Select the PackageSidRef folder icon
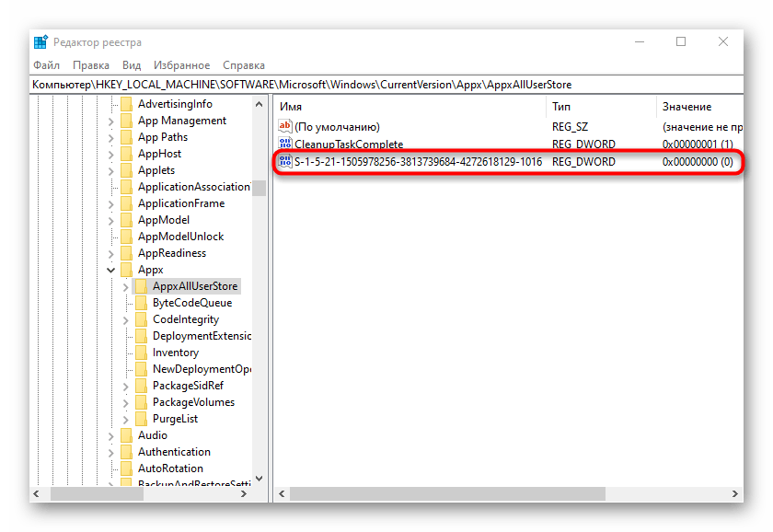 (142, 386)
